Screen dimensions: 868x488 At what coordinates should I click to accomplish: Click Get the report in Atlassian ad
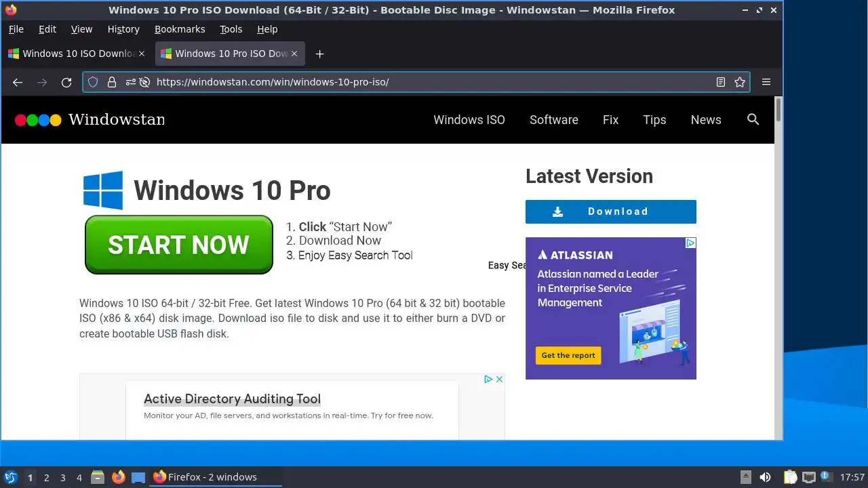click(568, 355)
